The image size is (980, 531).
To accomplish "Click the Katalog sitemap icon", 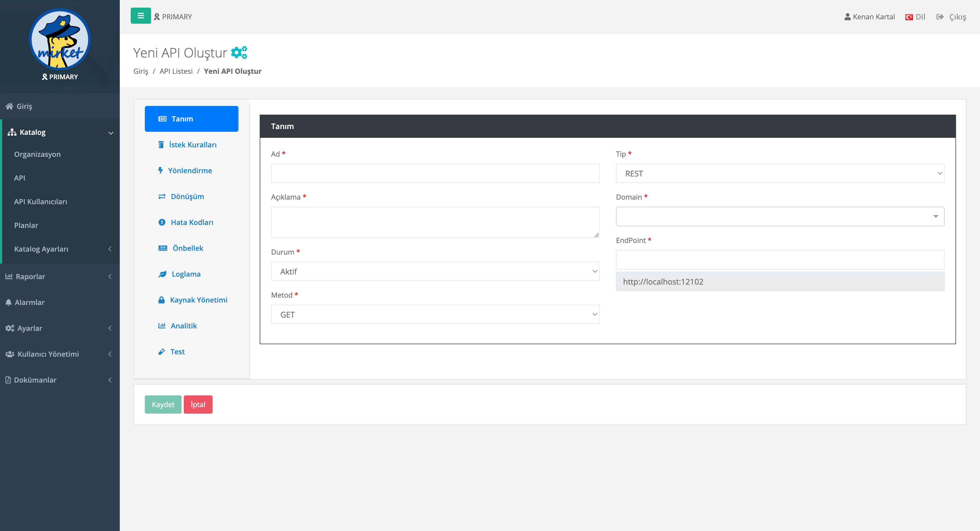I will point(12,132).
